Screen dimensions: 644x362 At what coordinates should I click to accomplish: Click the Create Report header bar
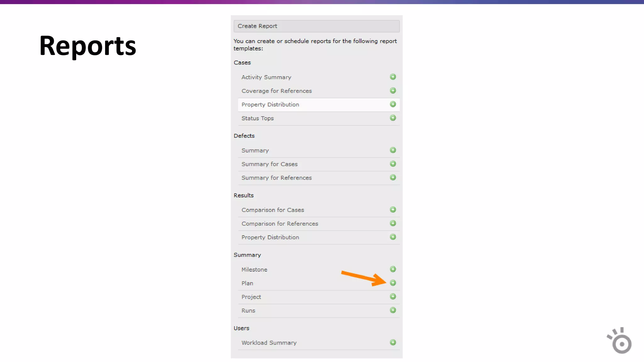point(316,26)
